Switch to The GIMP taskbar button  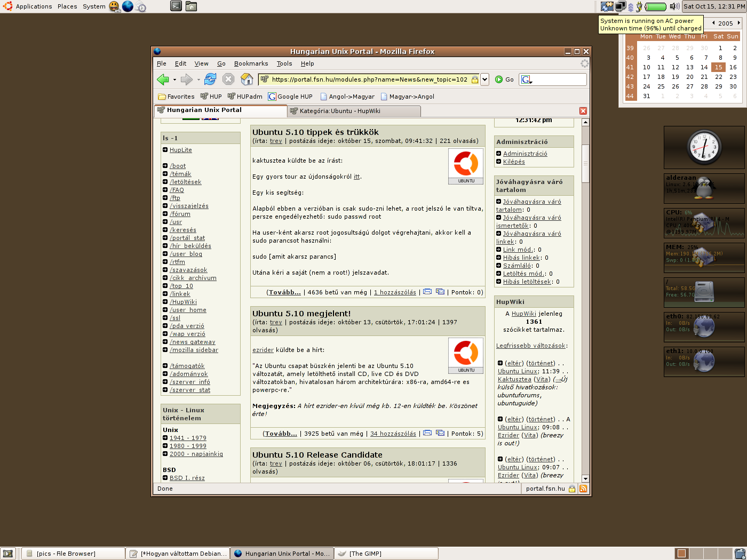pyautogui.click(x=386, y=554)
